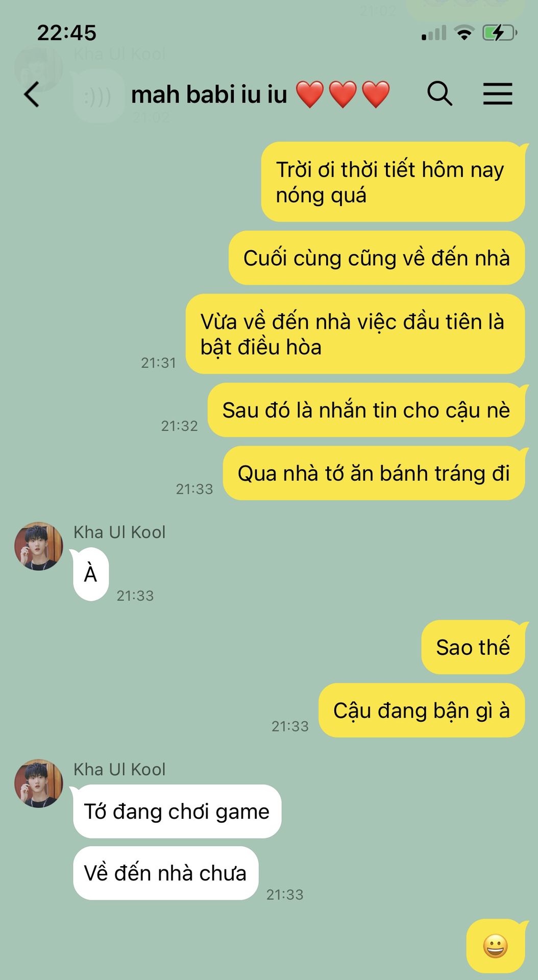Screen dimensions: 538x980
Task: Select message 'Tớ đang chơi game'
Action: coord(177,812)
